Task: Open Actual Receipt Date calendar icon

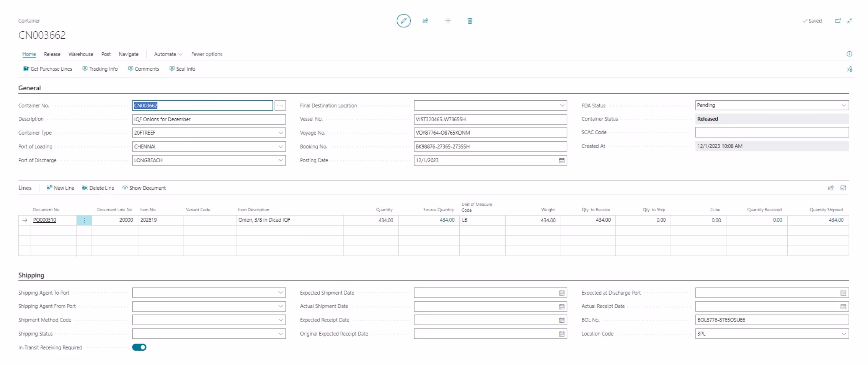Action: tap(843, 306)
